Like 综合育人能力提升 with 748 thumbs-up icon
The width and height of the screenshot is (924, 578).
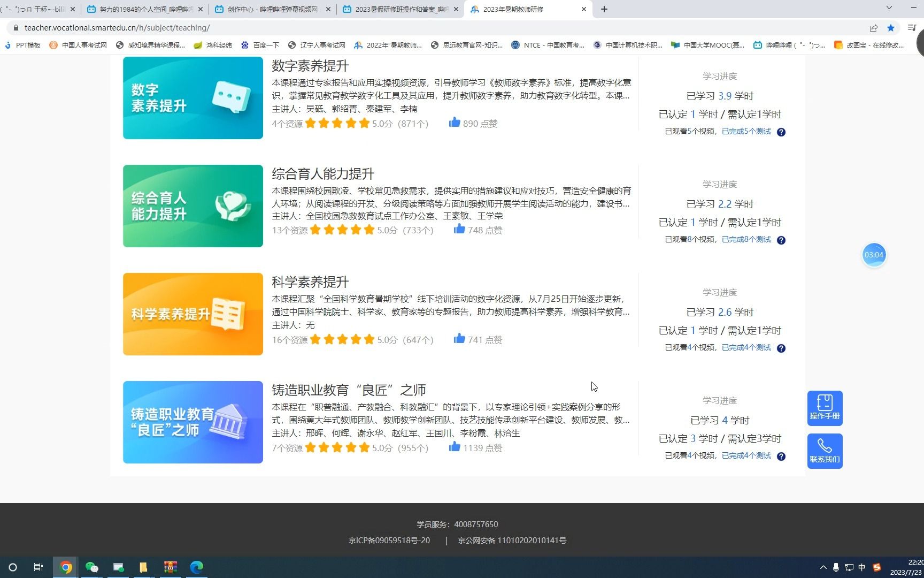pos(459,229)
